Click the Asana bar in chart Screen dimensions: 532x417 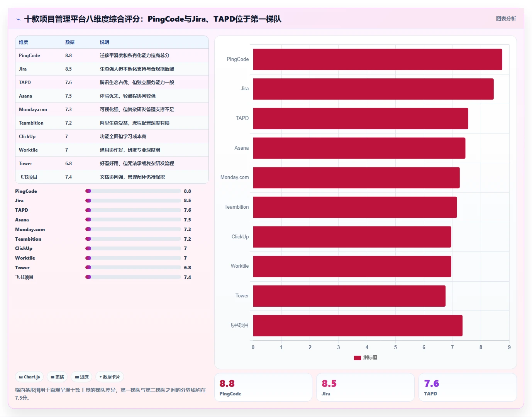(359, 148)
